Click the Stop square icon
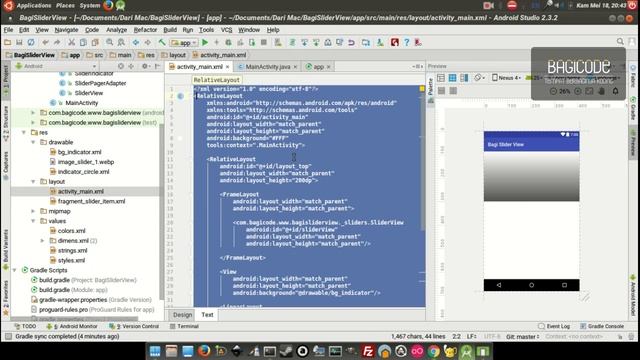 click(264, 42)
